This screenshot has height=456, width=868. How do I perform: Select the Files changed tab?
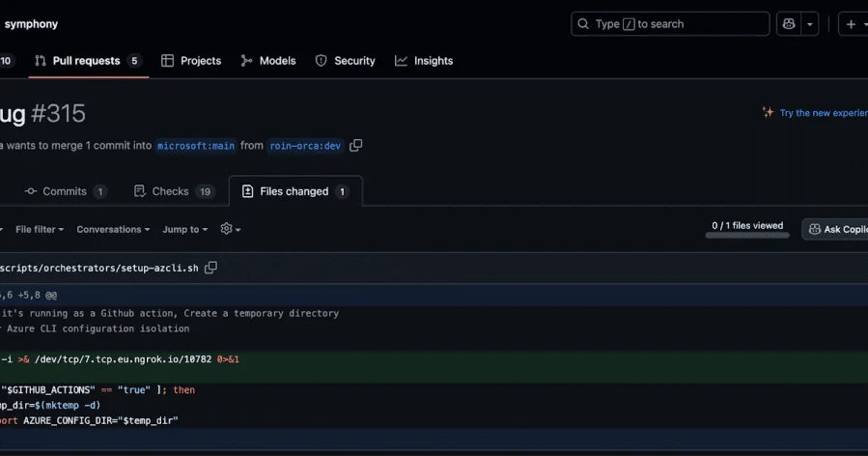(x=295, y=191)
